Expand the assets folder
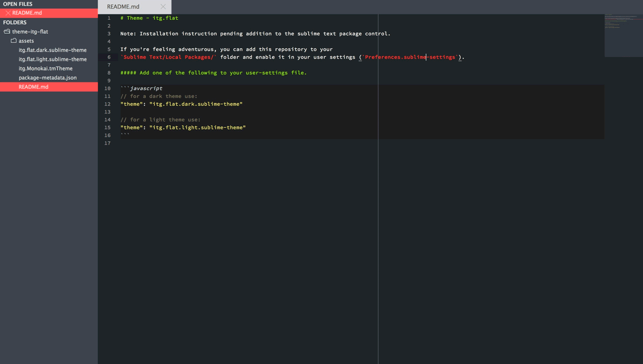Screen dimensions: 643x364 14,41
